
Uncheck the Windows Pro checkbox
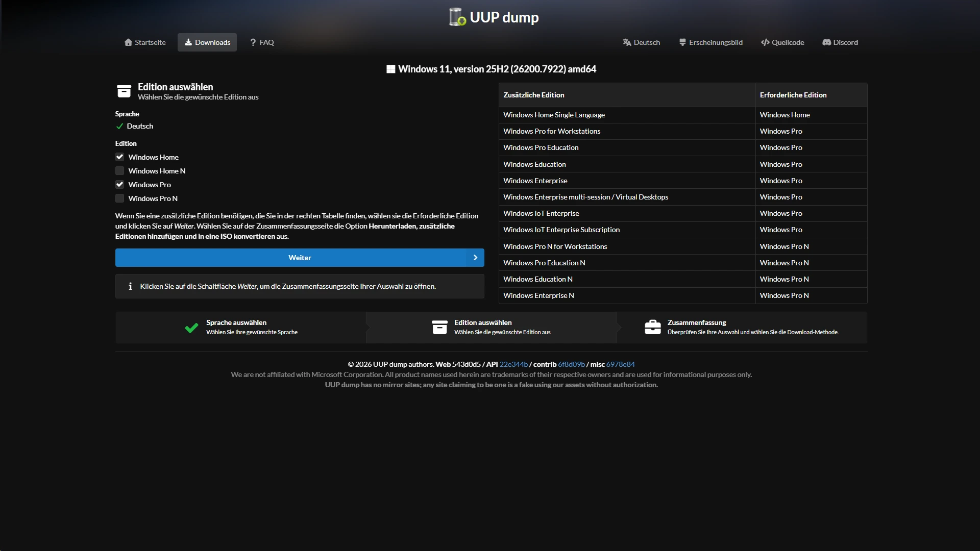point(119,185)
